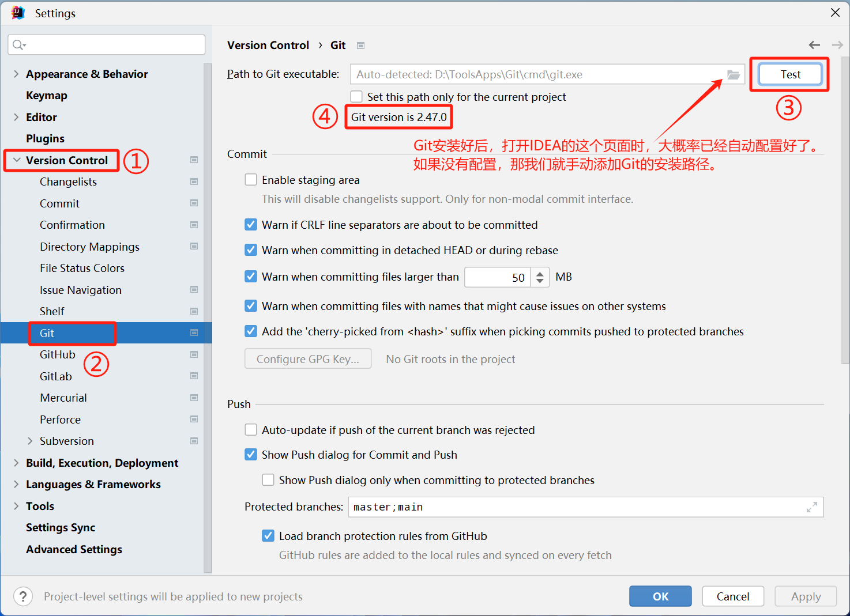Click the project-level icon on Mercurial row
This screenshot has height=616, width=850.
pos(194,398)
